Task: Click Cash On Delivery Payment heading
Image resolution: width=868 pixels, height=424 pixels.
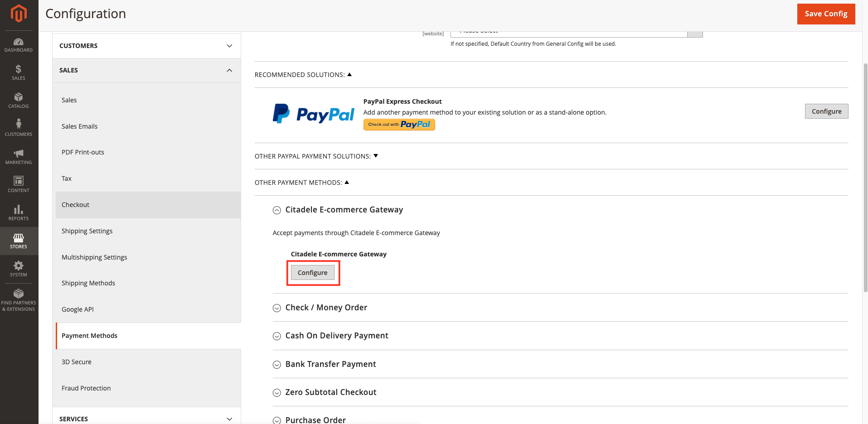Action: coord(337,336)
